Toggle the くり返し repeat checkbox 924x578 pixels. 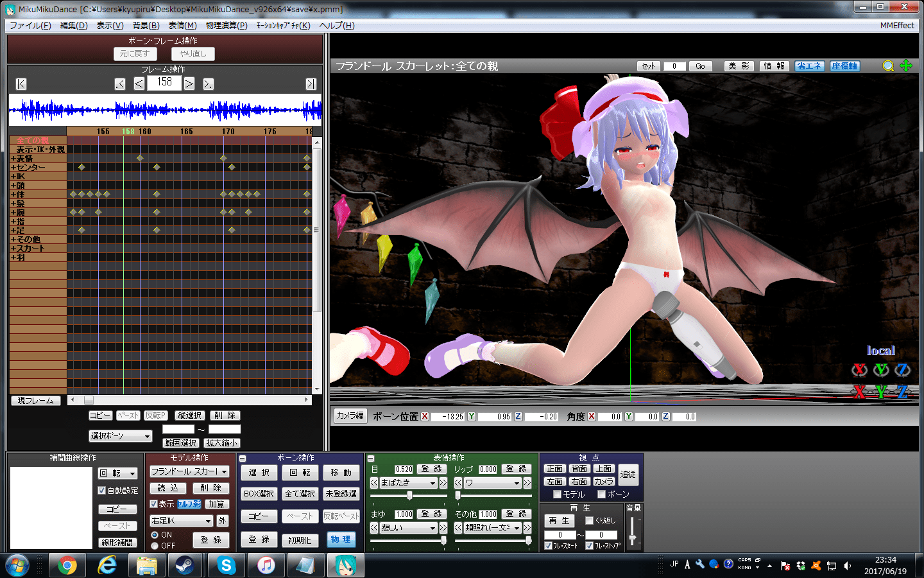(589, 520)
